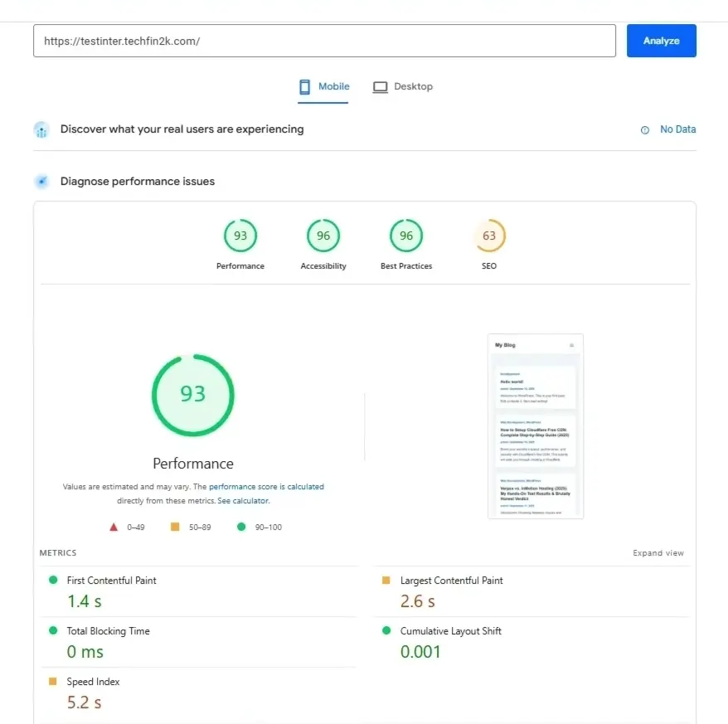The height and width of the screenshot is (724, 728).
Task: Click the Accessibility label under the gauge
Action: coord(323,266)
